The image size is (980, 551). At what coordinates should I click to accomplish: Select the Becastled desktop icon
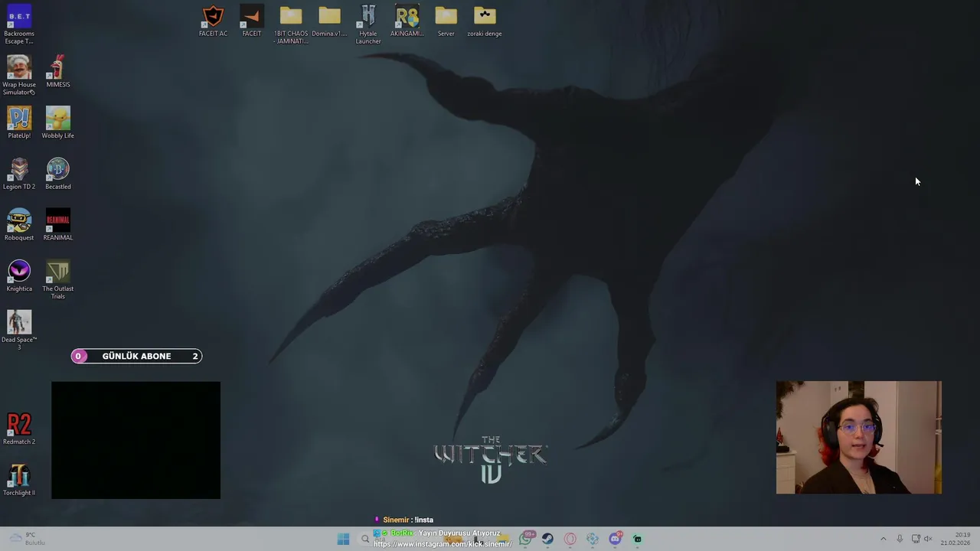[x=58, y=174]
